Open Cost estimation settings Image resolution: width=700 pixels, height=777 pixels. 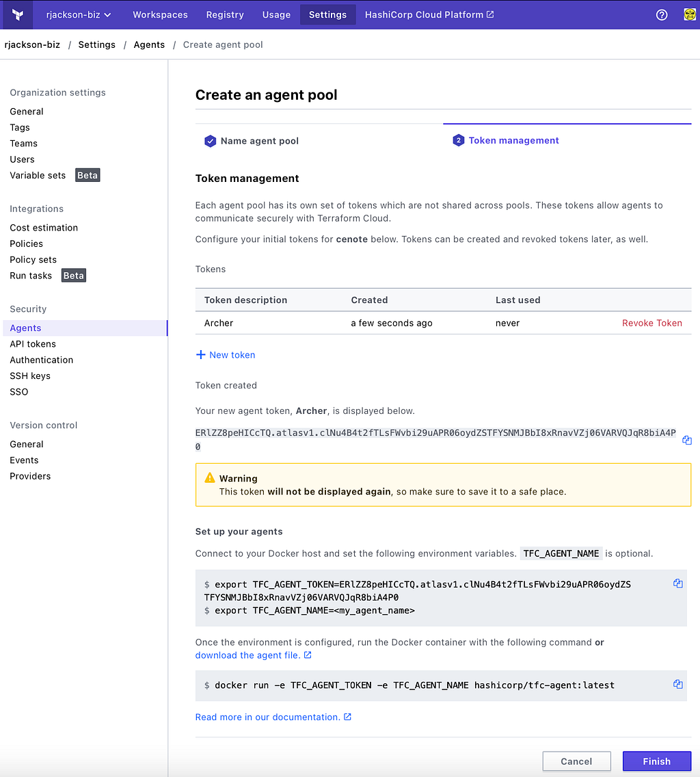44,228
